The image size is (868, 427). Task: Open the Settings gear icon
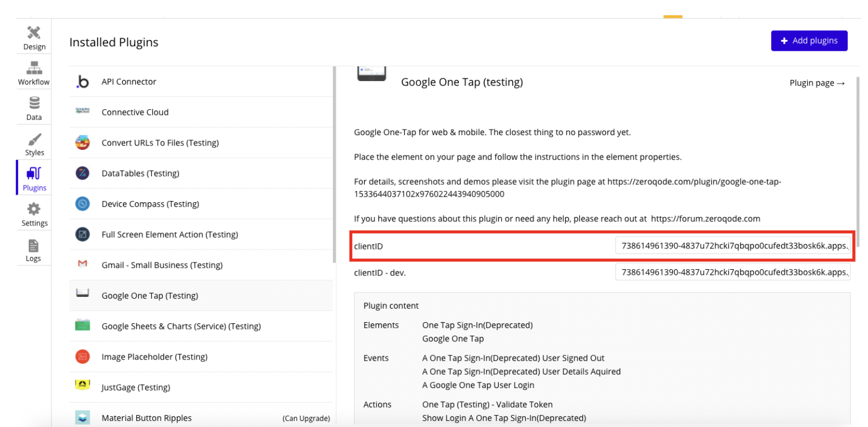(34, 209)
